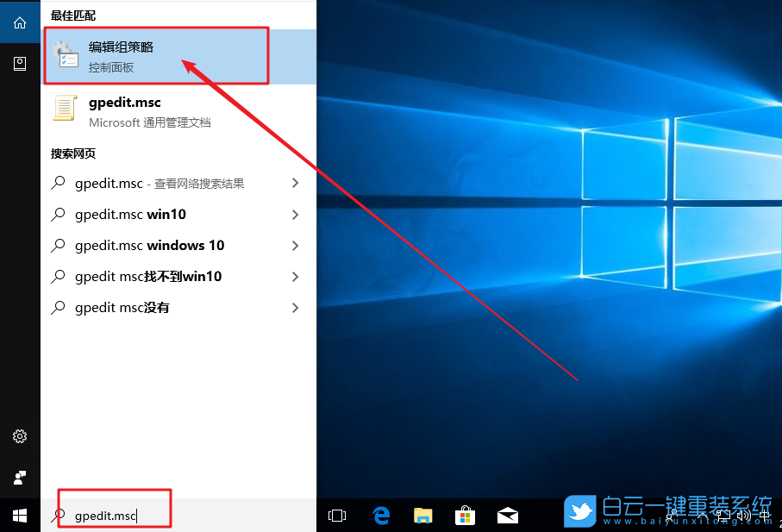This screenshot has width=782, height=532.
Task: Open Settings gear in the Start sidebar
Action: 19,436
